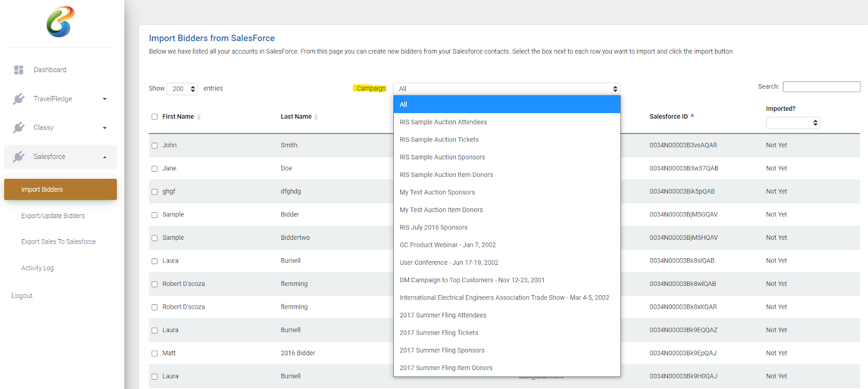Check the box for Jane Doe

tap(155, 169)
